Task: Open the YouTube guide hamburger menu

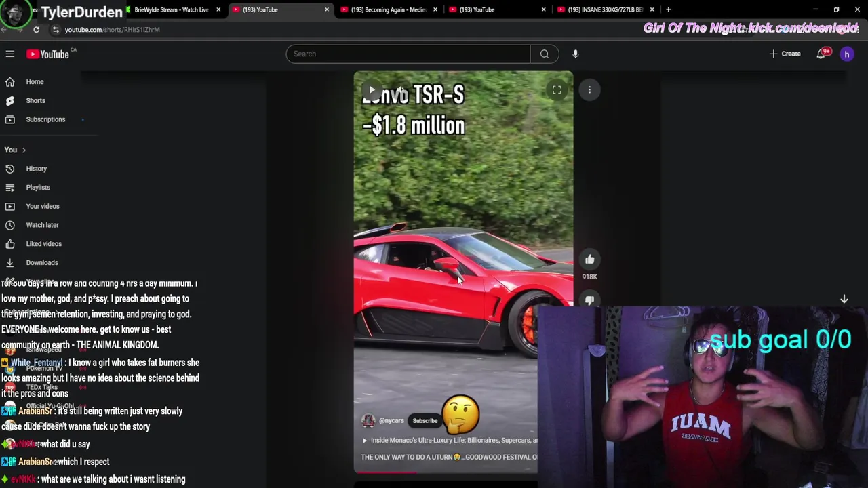Action: click(10, 54)
